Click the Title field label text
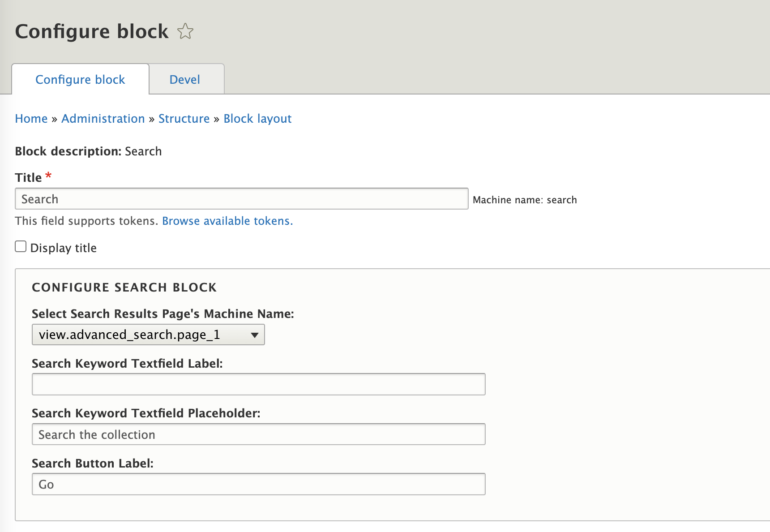Screen dimensions: 770x532 click(28, 178)
